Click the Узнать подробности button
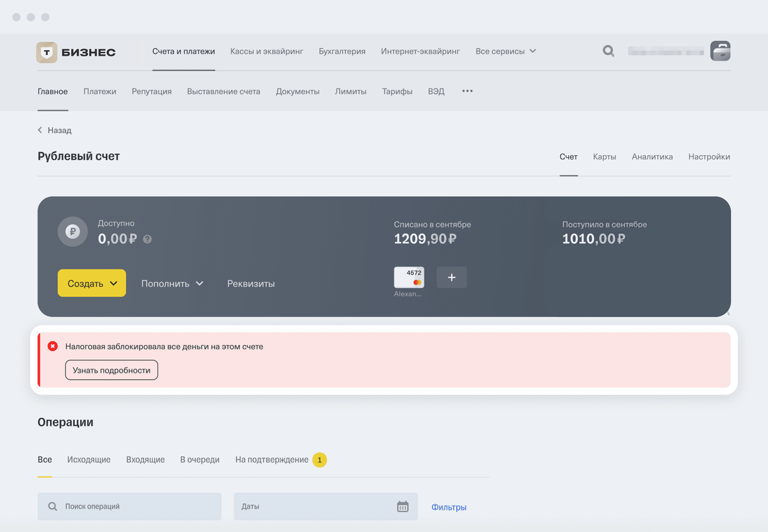Viewport: 768px width, 532px height. tap(112, 370)
